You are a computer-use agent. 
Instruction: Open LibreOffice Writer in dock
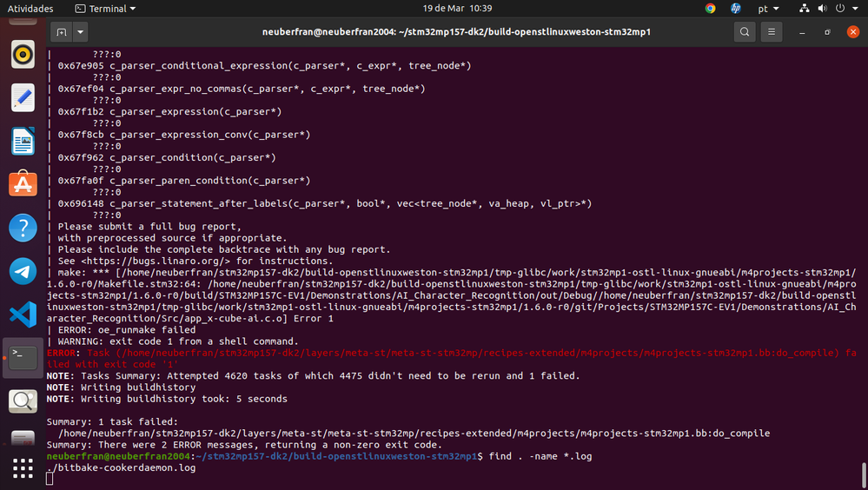(x=23, y=141)
